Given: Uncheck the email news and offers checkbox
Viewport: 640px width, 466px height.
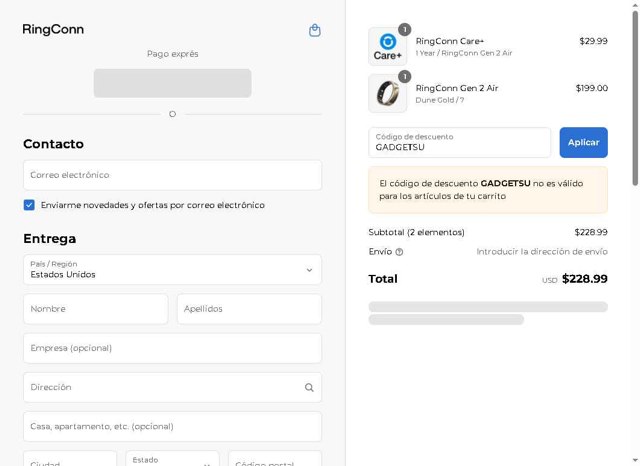Looking at the screenshot, I should (x=29, y=205).
